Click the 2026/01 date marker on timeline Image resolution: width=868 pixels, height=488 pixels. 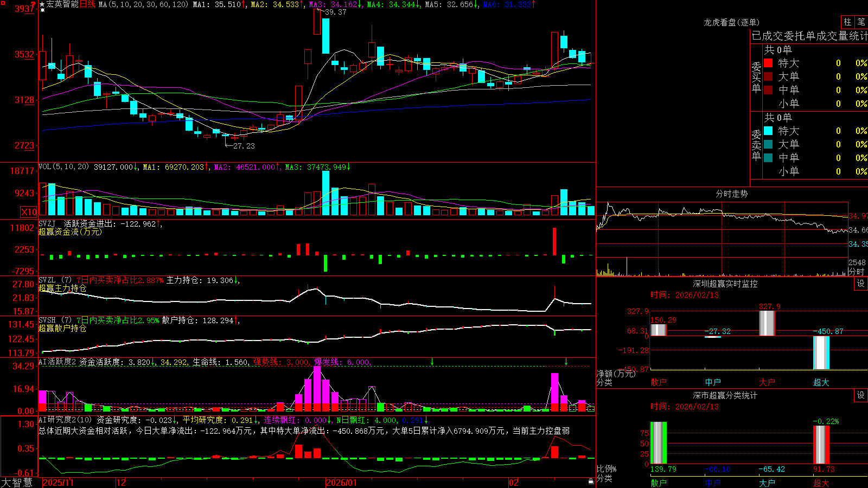[341, 483]
